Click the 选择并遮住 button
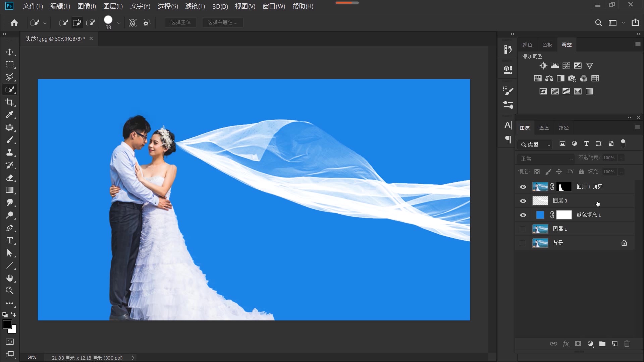This screenshot has width=644, height=362. pos(222,22)
